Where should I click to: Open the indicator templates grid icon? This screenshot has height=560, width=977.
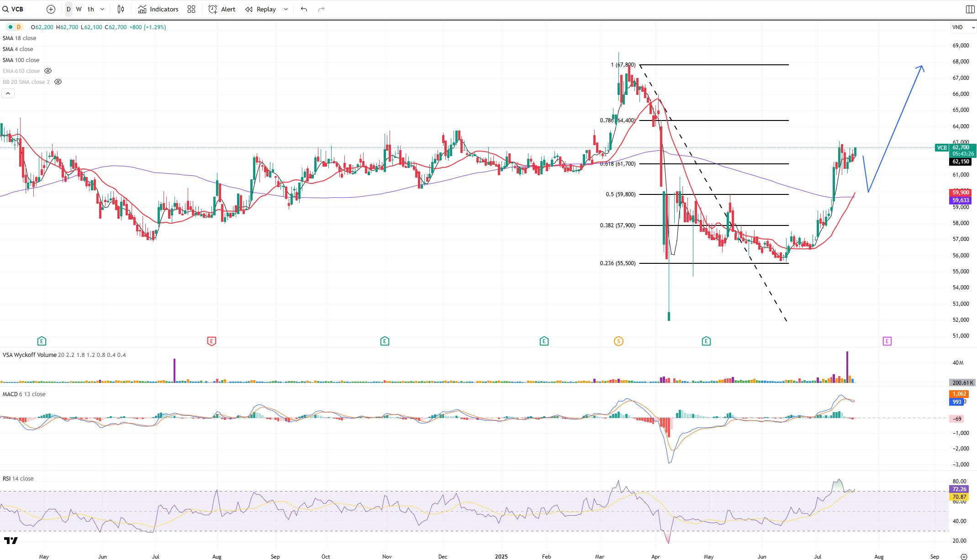coord(191,9)
